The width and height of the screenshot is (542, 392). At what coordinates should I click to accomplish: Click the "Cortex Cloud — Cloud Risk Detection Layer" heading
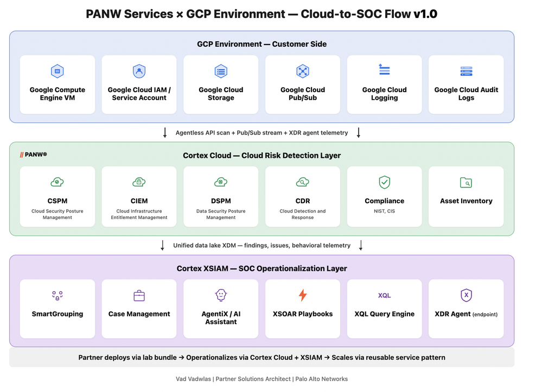[262, 156]
